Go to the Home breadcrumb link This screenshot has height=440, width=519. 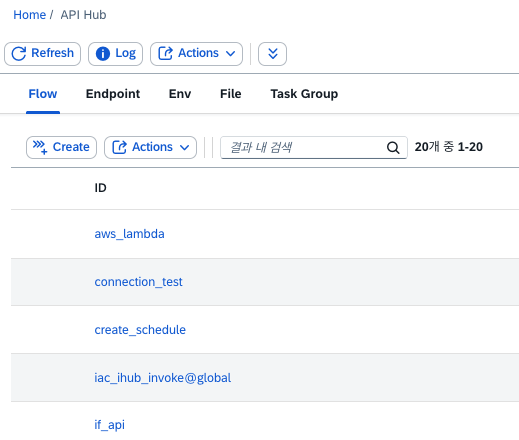(29, 15)
